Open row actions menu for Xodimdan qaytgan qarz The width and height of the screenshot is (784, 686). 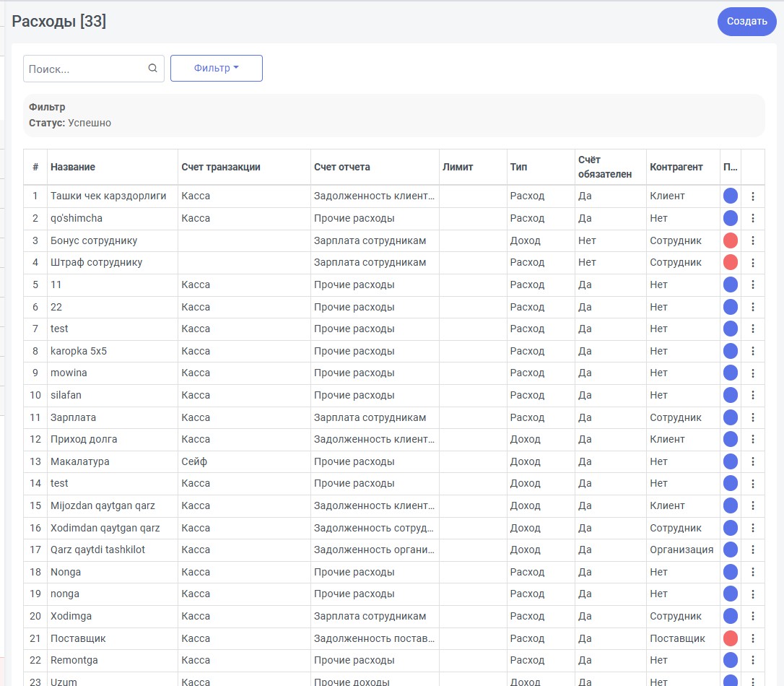coord(752,528)
